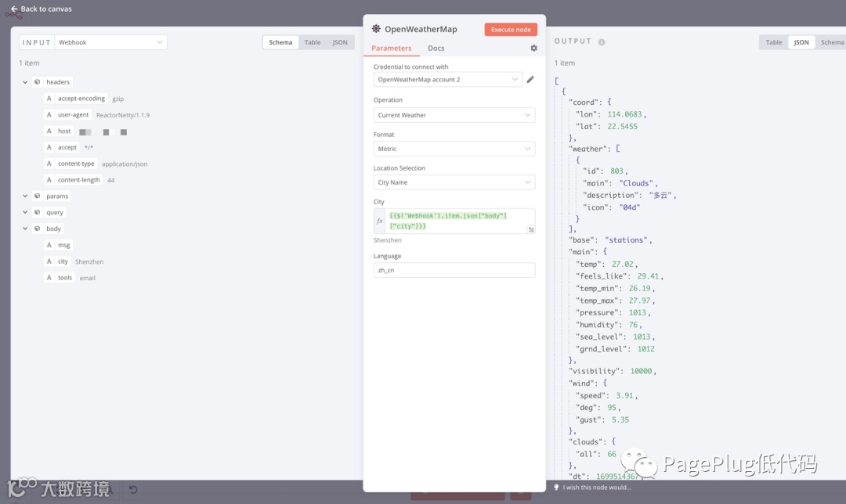Click into the City expression field
846x504 pixels.
pos(458,221)
